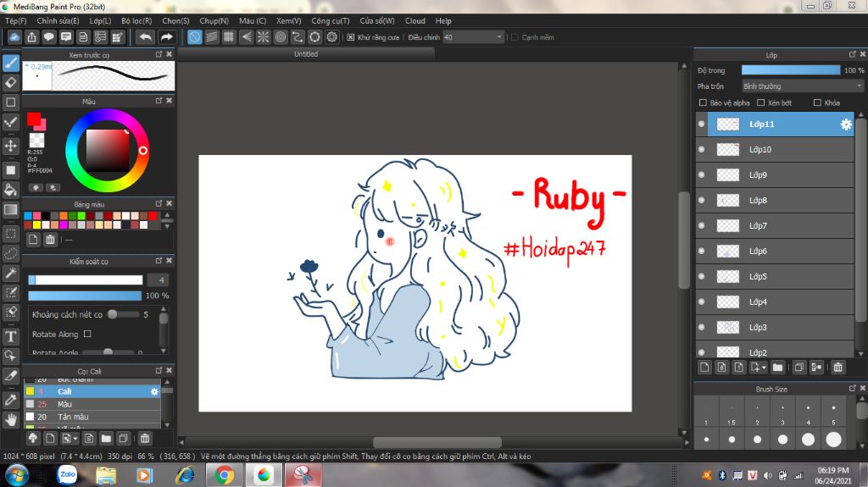The width and height of the screenshot is (868, 487).
Task: Open Công cụ(T) menu
Action: (x=330, y=21)
